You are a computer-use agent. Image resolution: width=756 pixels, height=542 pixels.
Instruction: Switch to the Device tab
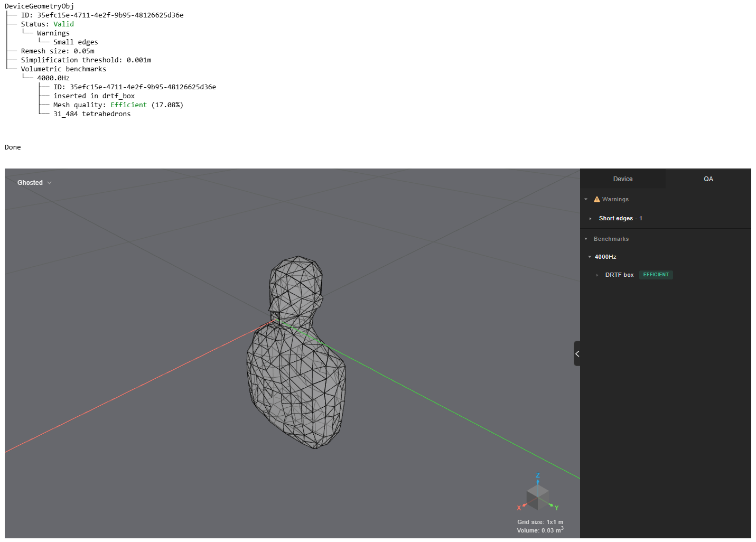[x=623, y=179]
